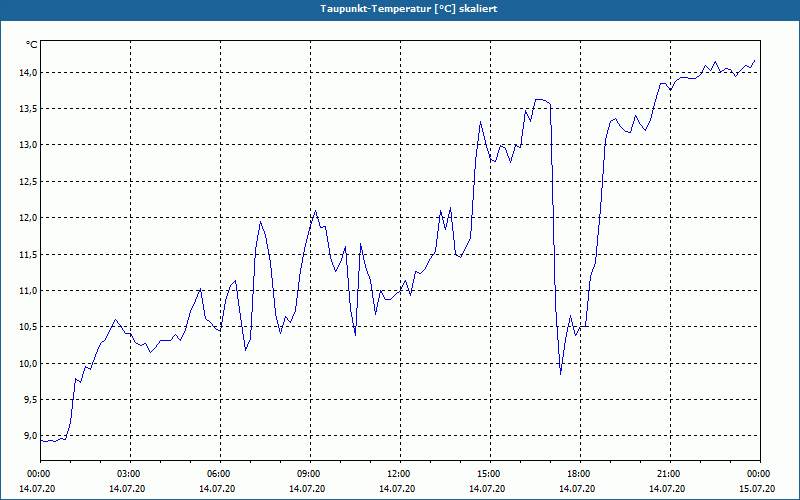Click the '00:00' label of date 14.07.20
This screenshot has width=800, height=500.
pos(38,474)
